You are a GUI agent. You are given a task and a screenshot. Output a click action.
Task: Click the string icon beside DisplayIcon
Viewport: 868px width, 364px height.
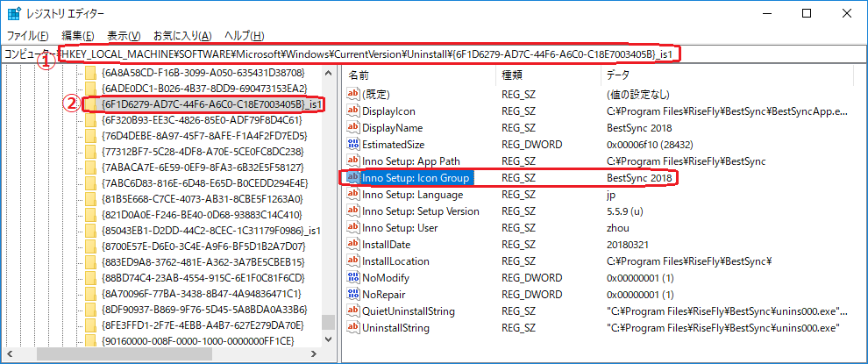point(353,111)
